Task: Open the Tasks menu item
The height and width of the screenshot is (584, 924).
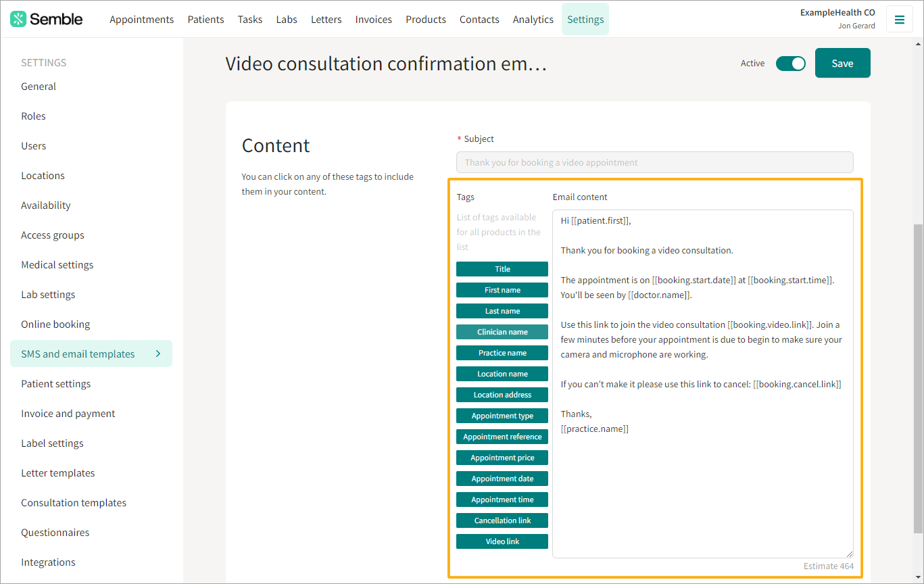Action: pyautogui.click(x=250, y=19)
